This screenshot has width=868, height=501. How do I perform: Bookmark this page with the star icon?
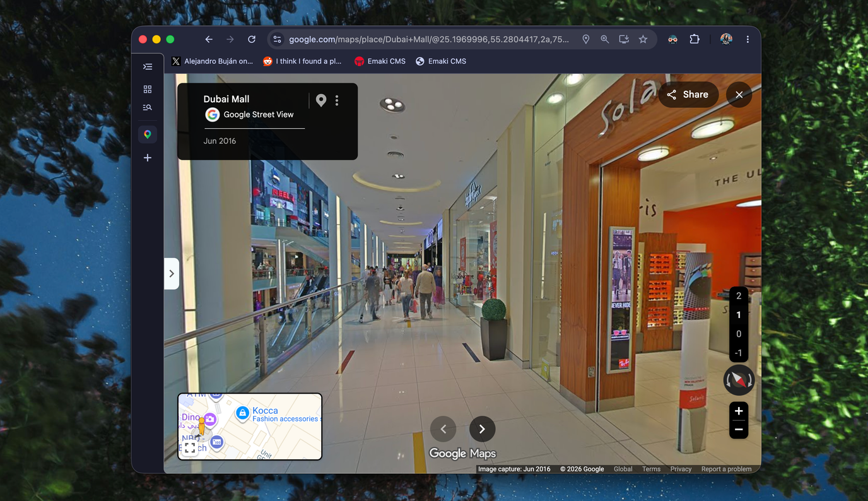[x=643, y=39]
